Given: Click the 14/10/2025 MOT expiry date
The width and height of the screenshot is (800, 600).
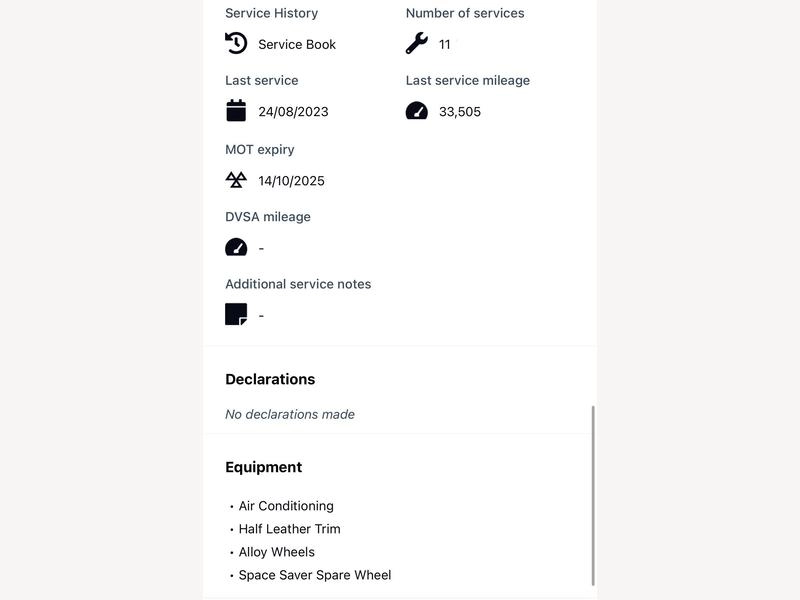Looking at the screenshot, I should [291, 181].
